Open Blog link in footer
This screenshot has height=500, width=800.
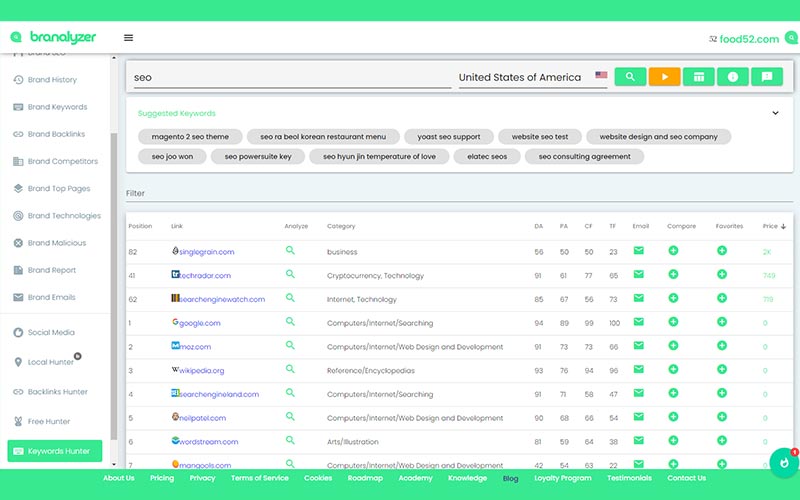coord(510,478)
